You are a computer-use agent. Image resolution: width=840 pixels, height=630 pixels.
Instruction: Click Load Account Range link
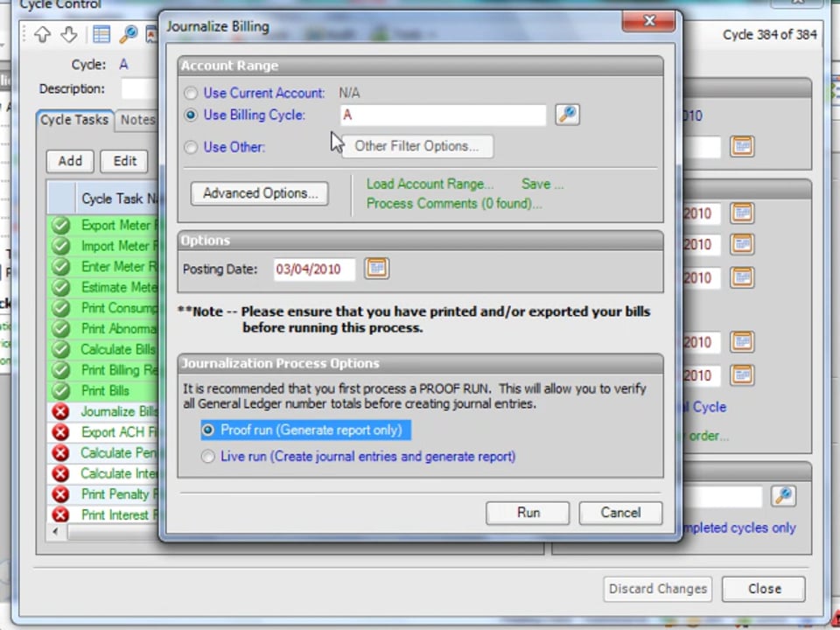point(430,185)
